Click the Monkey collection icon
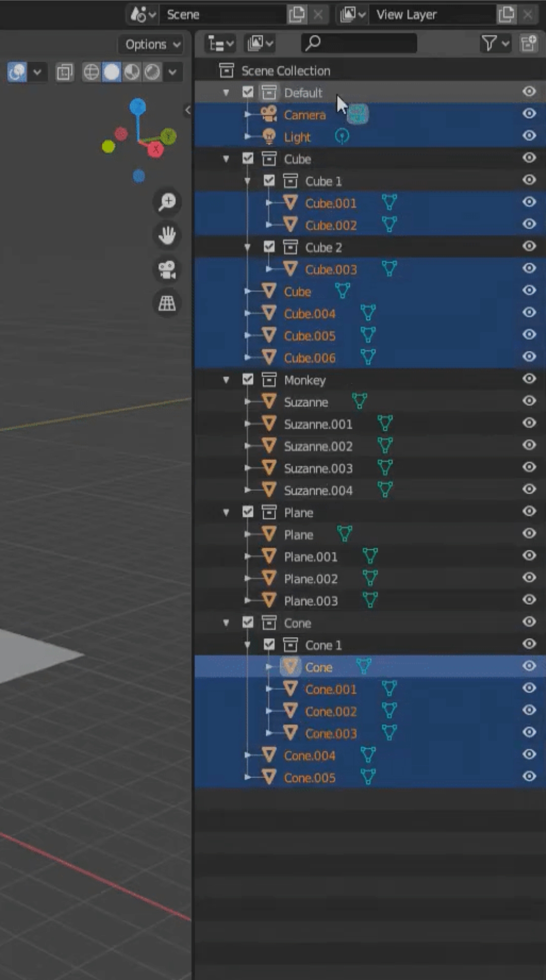The image size is (546, 980). 269,379
